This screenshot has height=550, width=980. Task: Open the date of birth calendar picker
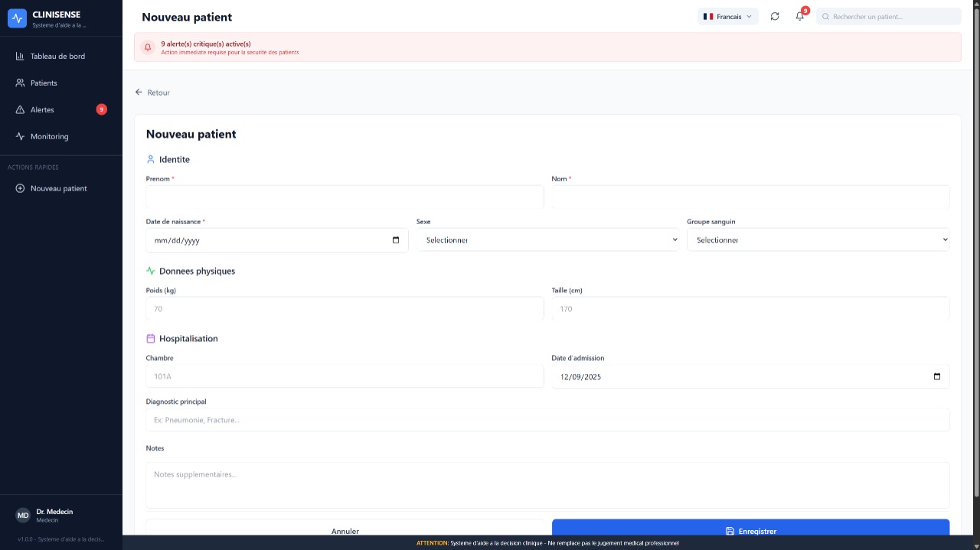click(x=396, y=240)
